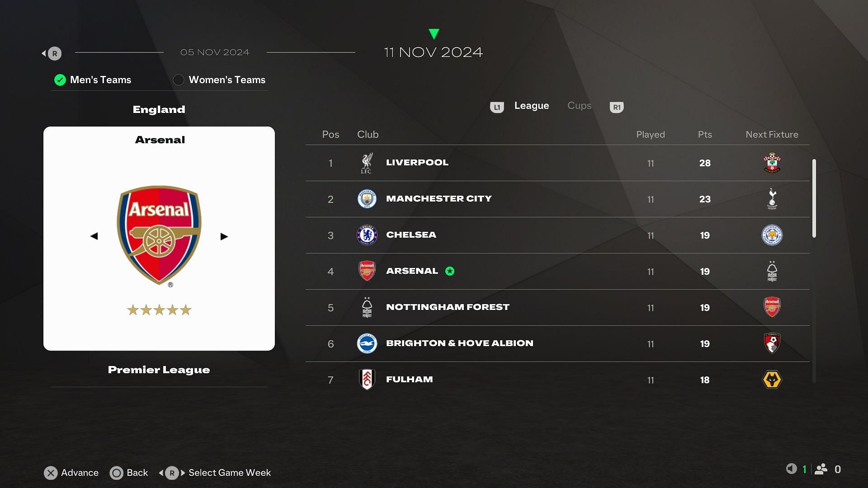Switch to the Cups tab
Image resolution: width=868 pixels, height=488 pixels.
579,106
